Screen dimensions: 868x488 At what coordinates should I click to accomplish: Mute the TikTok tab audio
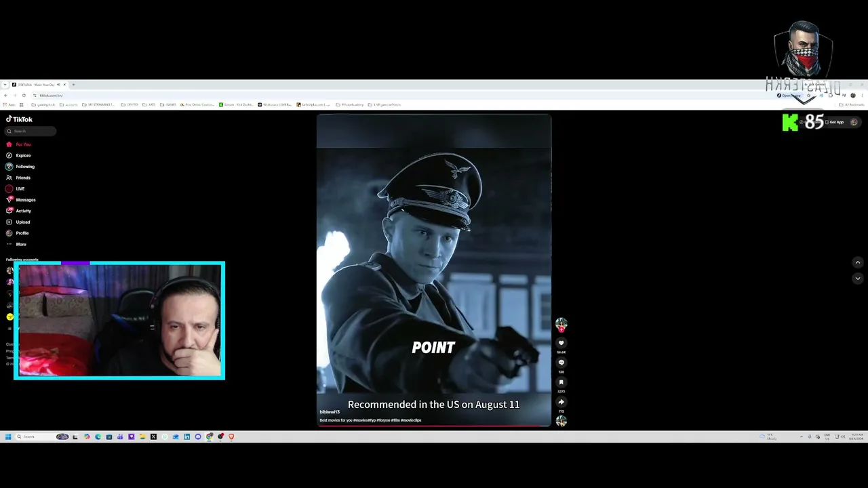click(x=58, y=85)
